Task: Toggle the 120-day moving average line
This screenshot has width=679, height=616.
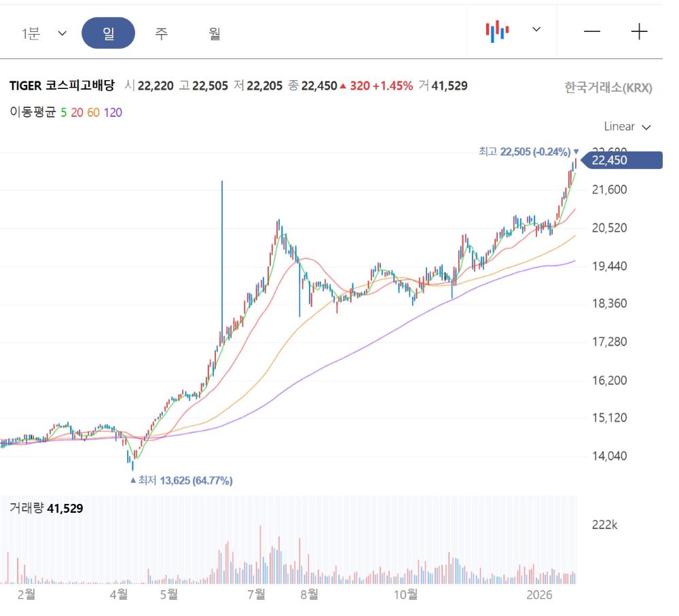Action: point(113,113)
